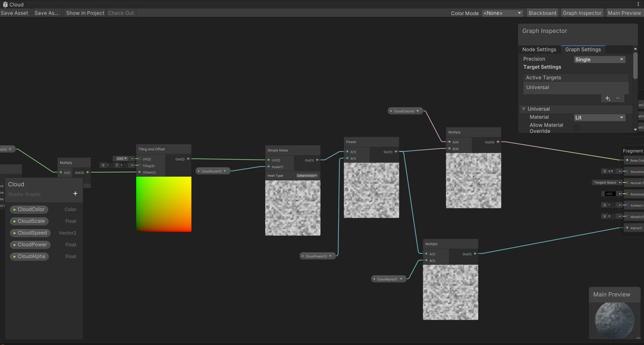This screenshot has height=345, width=644.
Task: Select the CloudPower property in Blackboard
Action: tap(30, 245)
